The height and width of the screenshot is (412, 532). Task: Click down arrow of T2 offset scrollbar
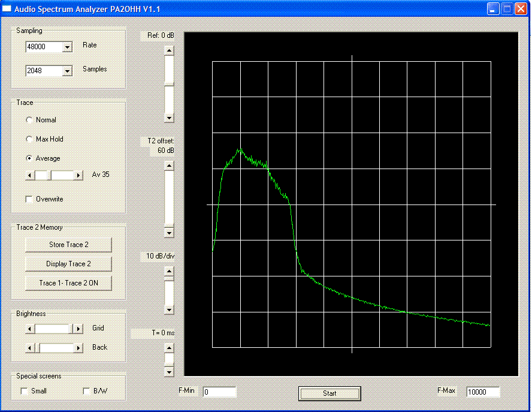[170, 233]
